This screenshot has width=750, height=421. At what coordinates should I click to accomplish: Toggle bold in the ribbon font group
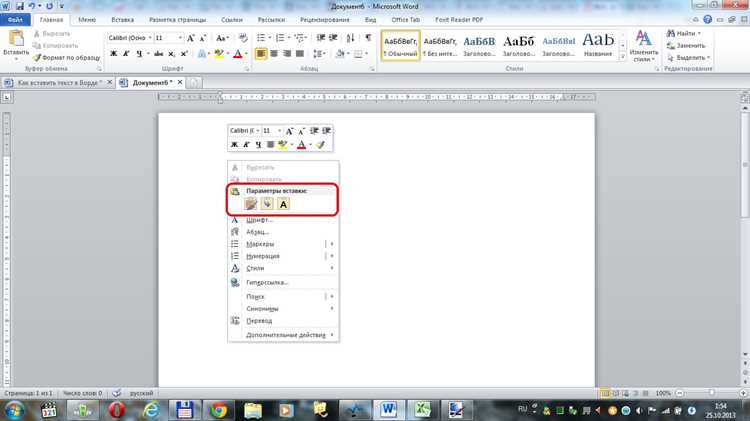(113, 54)
